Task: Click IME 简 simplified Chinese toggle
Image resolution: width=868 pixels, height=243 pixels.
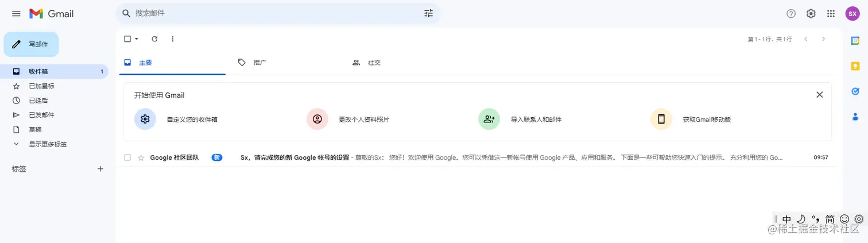Action: (x=830, y=219)
